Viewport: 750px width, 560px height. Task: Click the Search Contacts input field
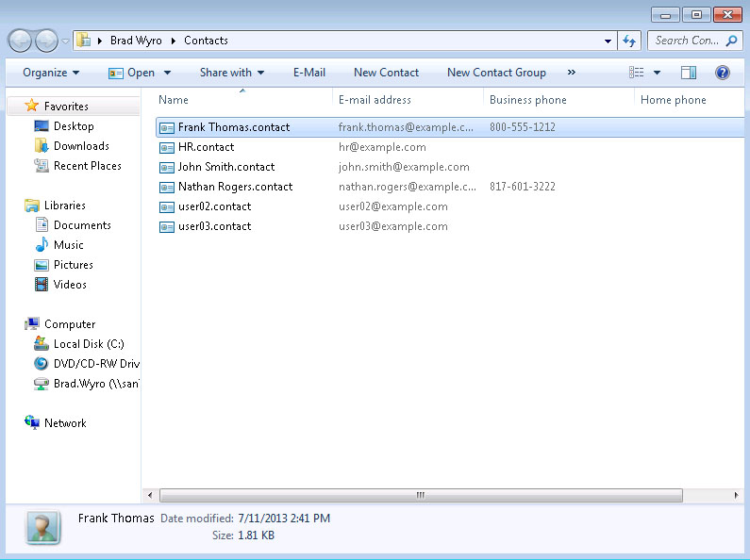tap(687, 41)
